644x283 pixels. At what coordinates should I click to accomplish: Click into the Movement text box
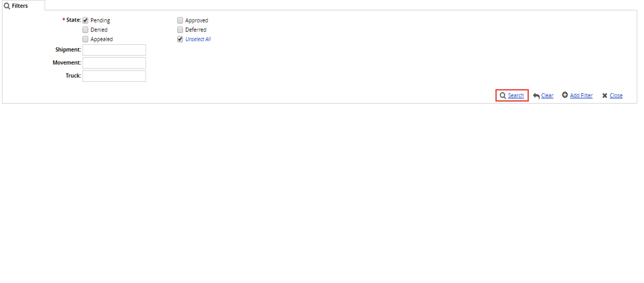coord(114,63)
